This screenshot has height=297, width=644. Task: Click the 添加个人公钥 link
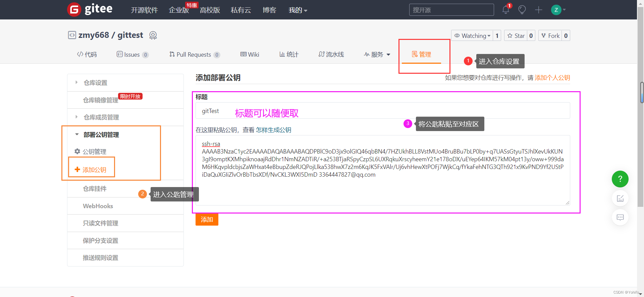[552, 78]
